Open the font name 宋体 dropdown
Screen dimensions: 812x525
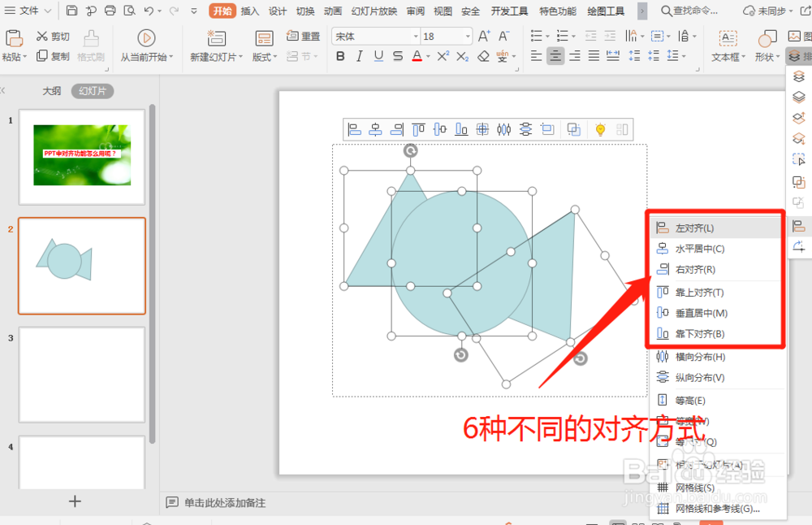tap(415, 37)
